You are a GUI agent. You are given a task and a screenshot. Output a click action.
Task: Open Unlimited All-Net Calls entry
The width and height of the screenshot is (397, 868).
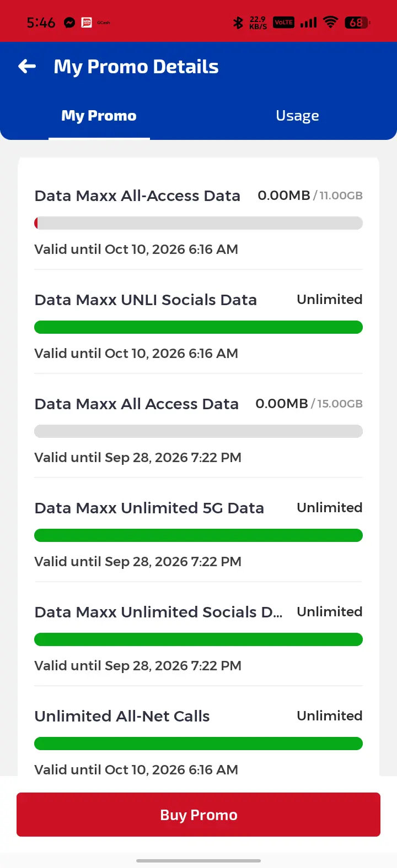click(198, 738)
